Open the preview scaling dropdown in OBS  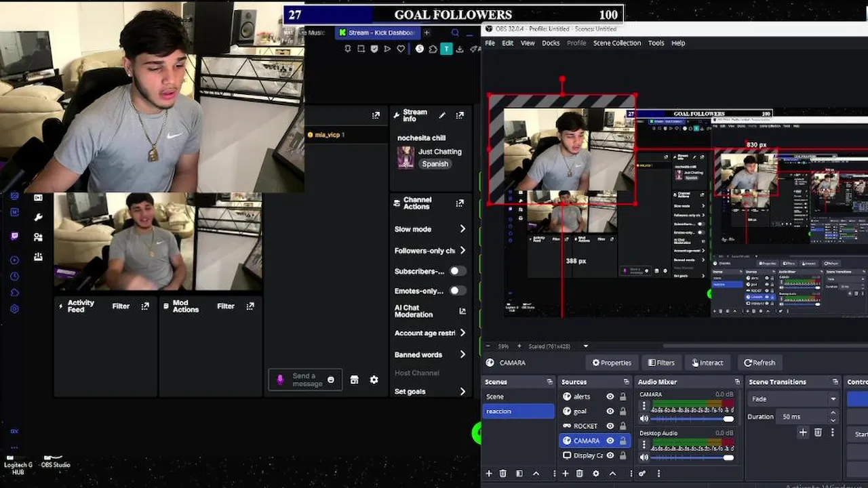(586, 346)
